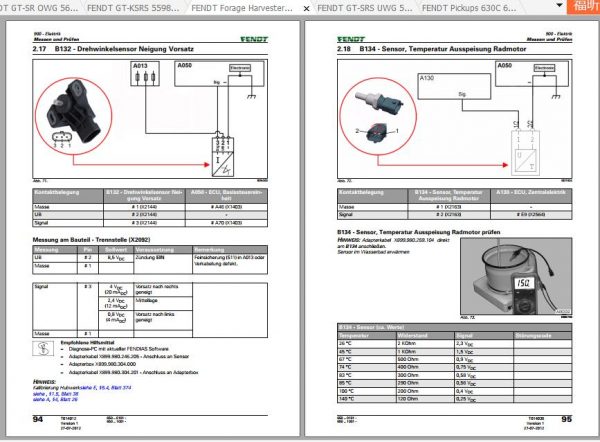Image resolution: width=600 pixels, height=442 pixels.
Task: Click the "120 Ohm" resistance cell
Action: point(425,399)
